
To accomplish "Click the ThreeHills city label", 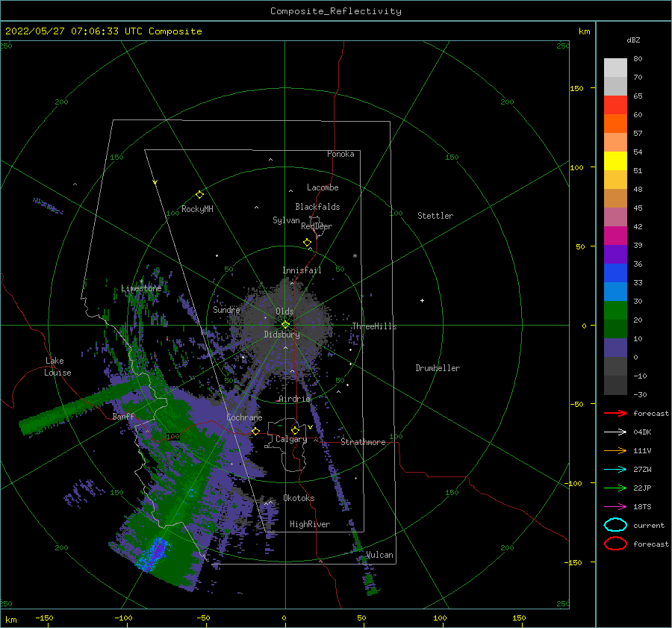I will 374,326.
